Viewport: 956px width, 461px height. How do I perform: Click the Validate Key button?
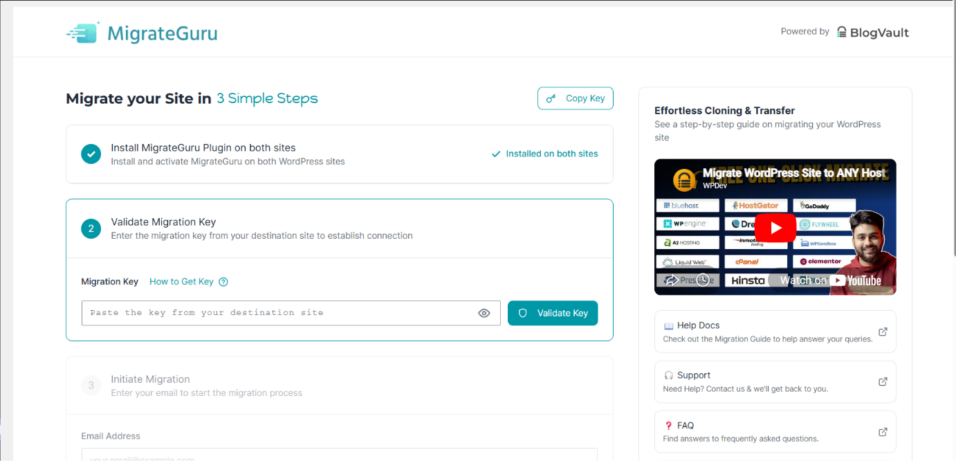552,313
